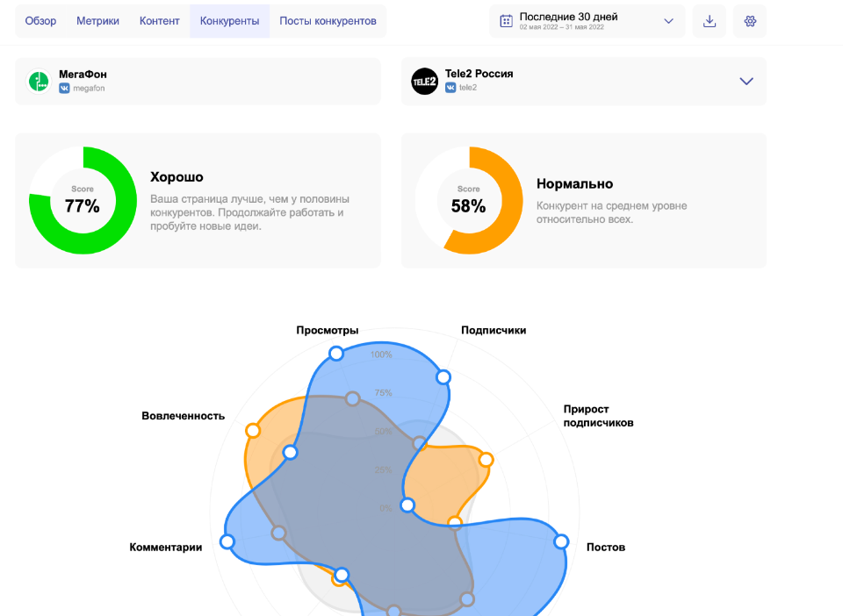Image resolution: width=843 pixels, height=616 pixels.
Task: Click the Комментарии axis label
Action: click(166, 548)
